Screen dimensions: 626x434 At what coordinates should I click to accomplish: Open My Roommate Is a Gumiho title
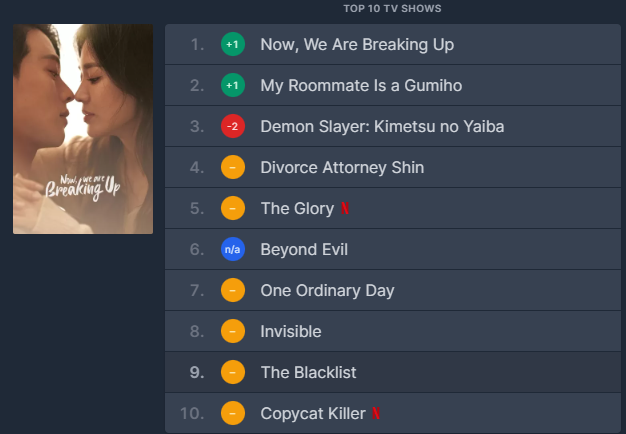coord(360,86)
